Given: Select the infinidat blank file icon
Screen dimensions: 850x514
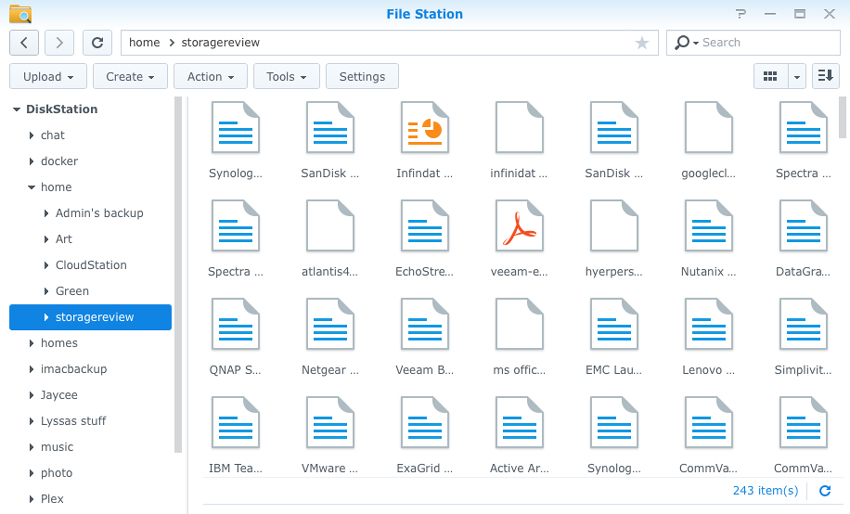Looking at the screenshot, I should tap(519, 127).
